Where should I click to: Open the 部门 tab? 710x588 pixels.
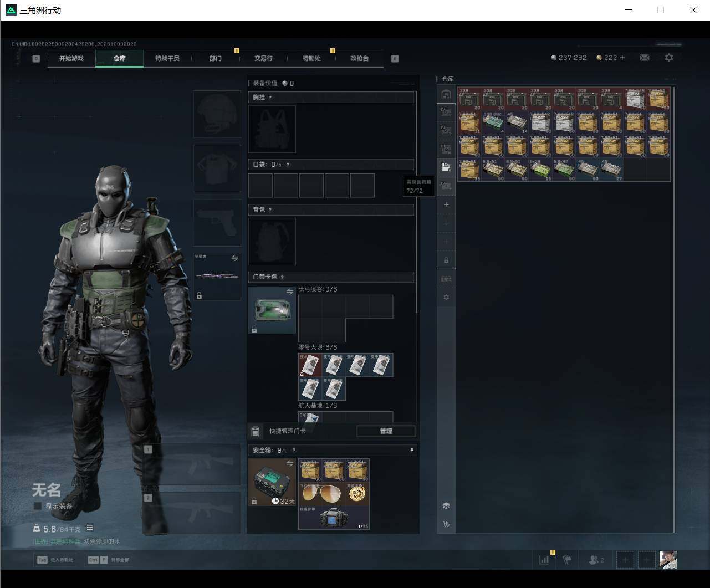coord(216,58)
